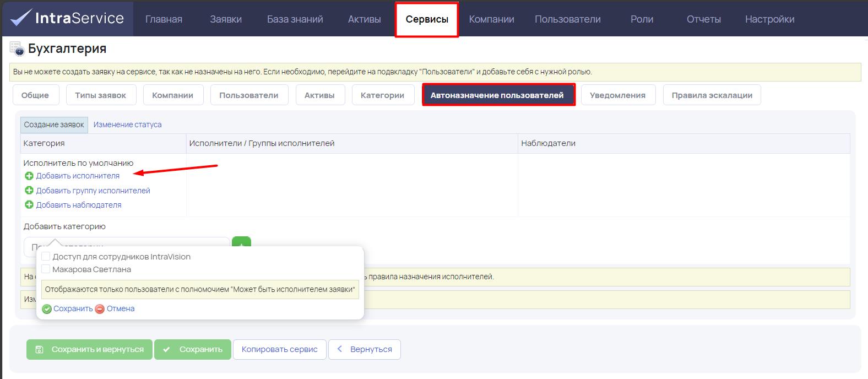Click the Добавить группу исполнителей link
Screen dimensions: 868x379
pos(93,191)
